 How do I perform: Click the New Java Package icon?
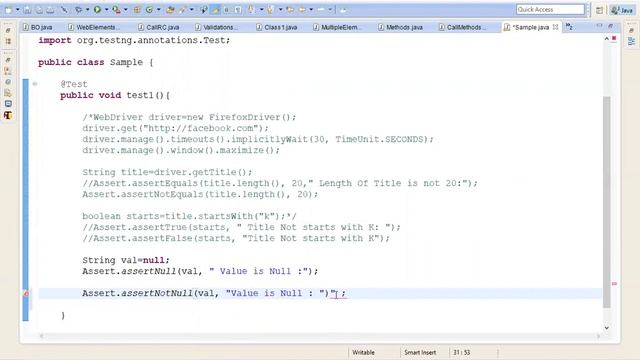pos(137,9)
